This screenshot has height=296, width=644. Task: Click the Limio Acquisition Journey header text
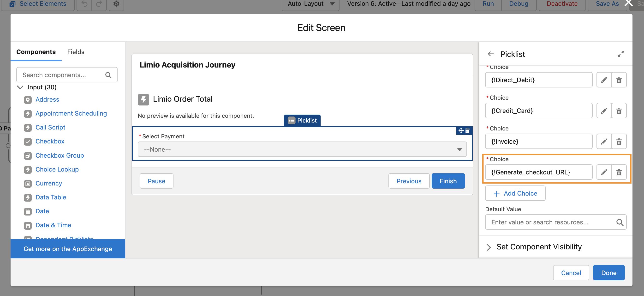[187, 65]
